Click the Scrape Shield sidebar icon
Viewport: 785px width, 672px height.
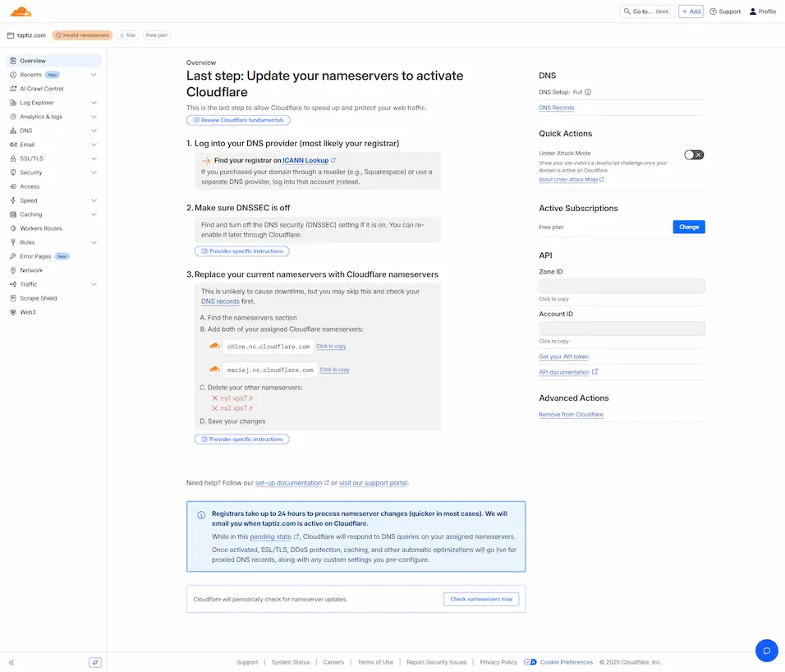coord(13,298)
